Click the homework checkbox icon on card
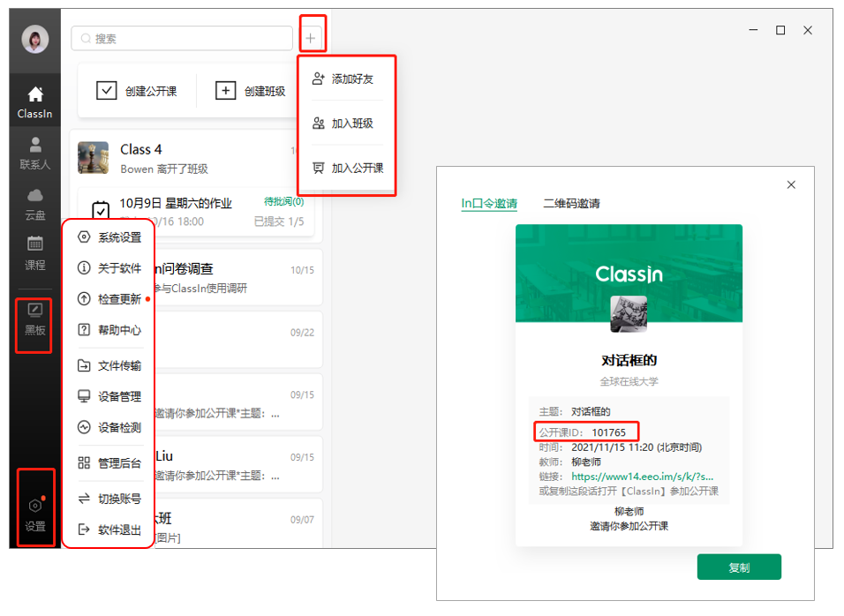 pos(101,209)
